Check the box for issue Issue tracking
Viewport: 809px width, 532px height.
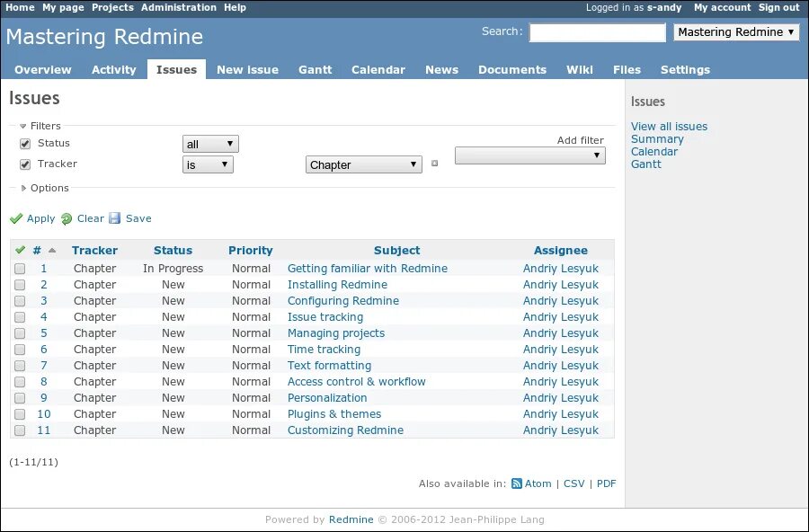[x=20, y=317]
